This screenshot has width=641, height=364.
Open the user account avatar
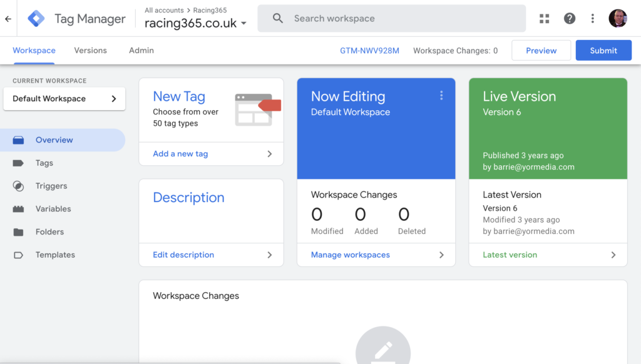pos(618,18)
